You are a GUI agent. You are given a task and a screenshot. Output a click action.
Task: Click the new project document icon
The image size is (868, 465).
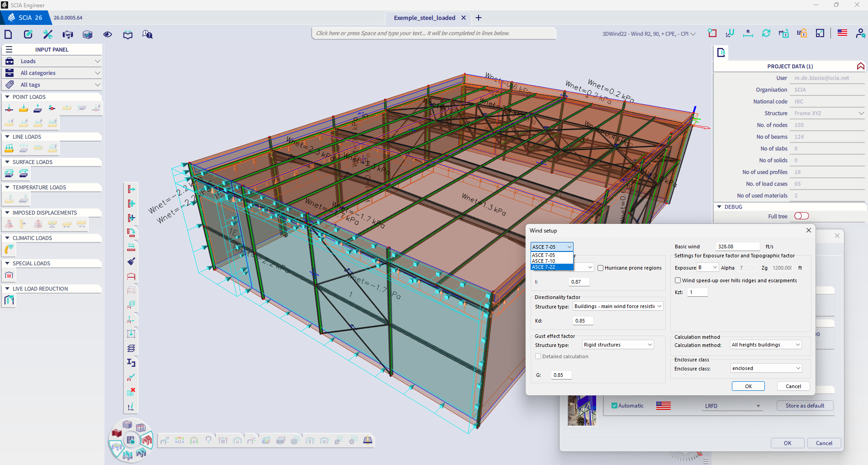coord(8,34)
